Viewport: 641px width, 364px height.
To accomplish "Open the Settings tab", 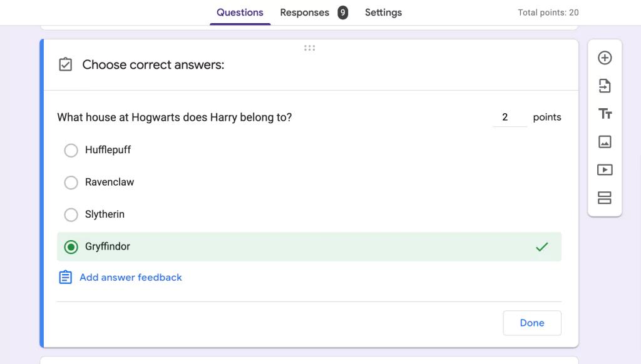I will tap(383, 12).
